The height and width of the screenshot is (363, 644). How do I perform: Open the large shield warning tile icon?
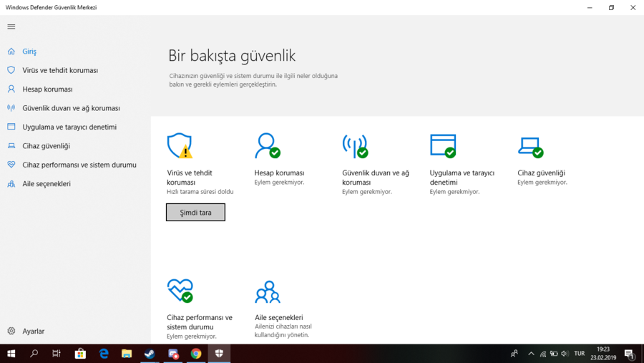[x=180, y=145]
